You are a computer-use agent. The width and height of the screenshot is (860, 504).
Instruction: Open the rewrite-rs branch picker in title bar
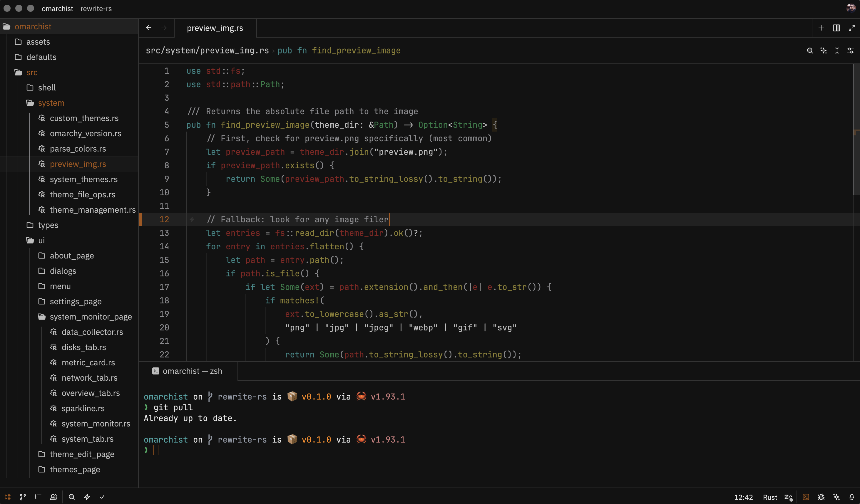click(96, 9)
